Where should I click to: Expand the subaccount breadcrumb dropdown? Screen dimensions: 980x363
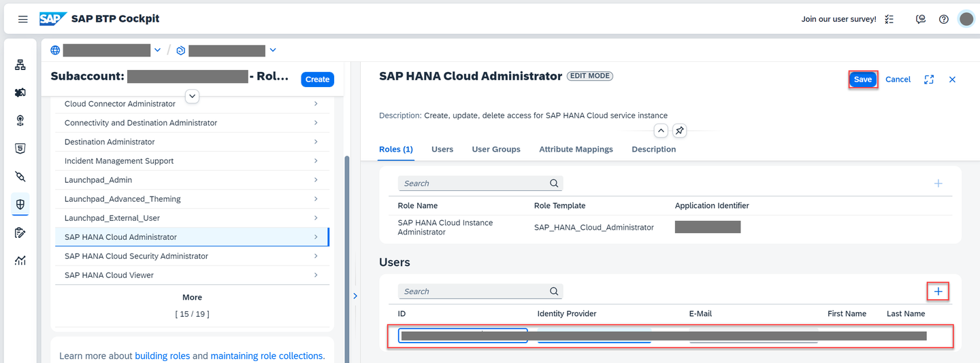click(273, 50)
